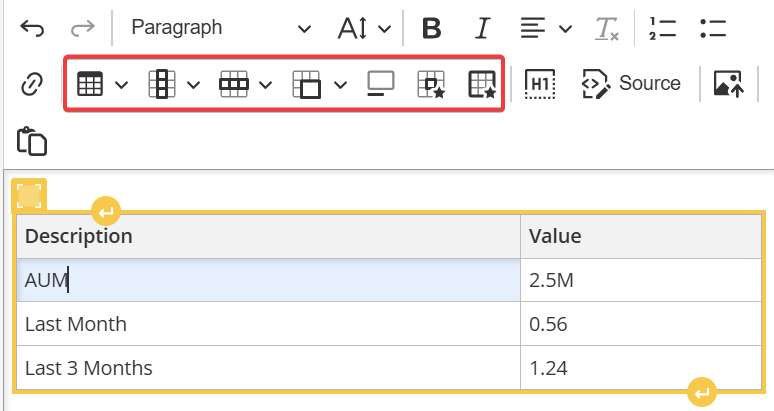Click the table cell containing 2.5M

[640, 281]
